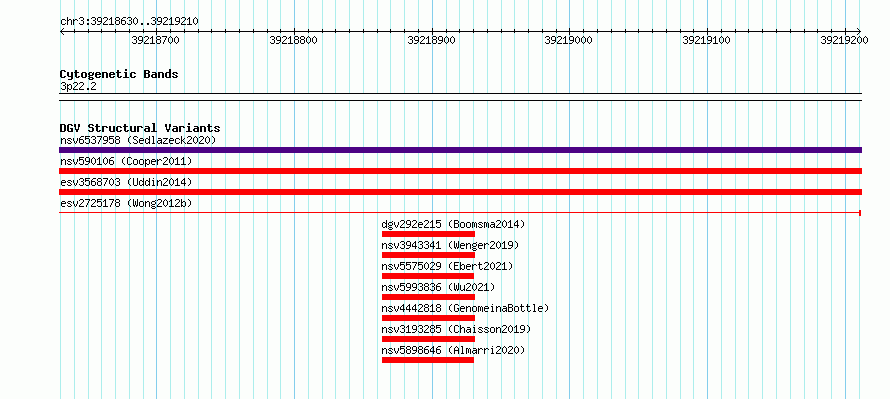The width and height of the screenshot is (890, 399).
Task: Click the left arrowhead of the ruler
Action: click(x=62, y=31)
